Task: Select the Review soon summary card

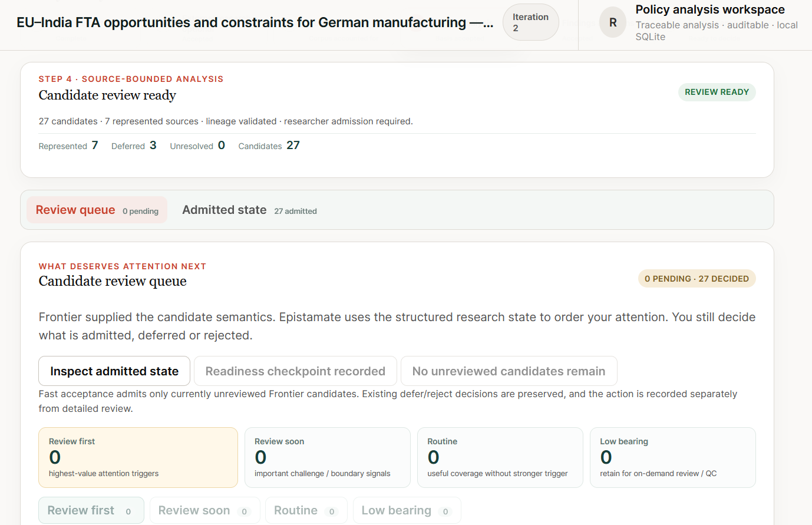Action: point(327,457)
